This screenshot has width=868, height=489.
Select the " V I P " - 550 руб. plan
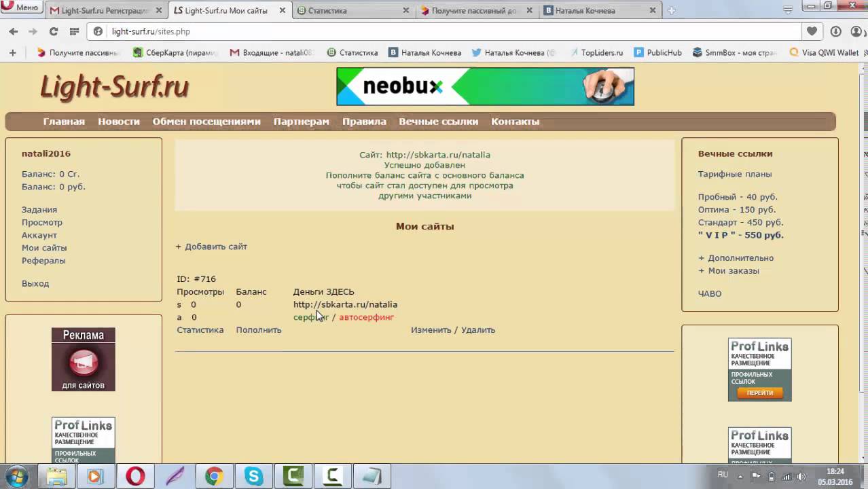(741, 235)
